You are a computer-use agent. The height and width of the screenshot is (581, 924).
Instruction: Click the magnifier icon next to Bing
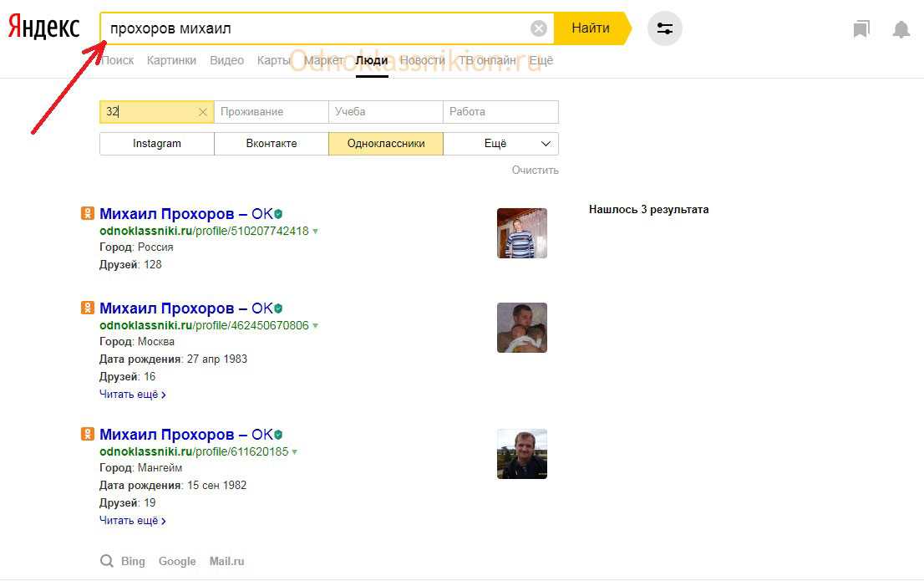pos(107,561)
